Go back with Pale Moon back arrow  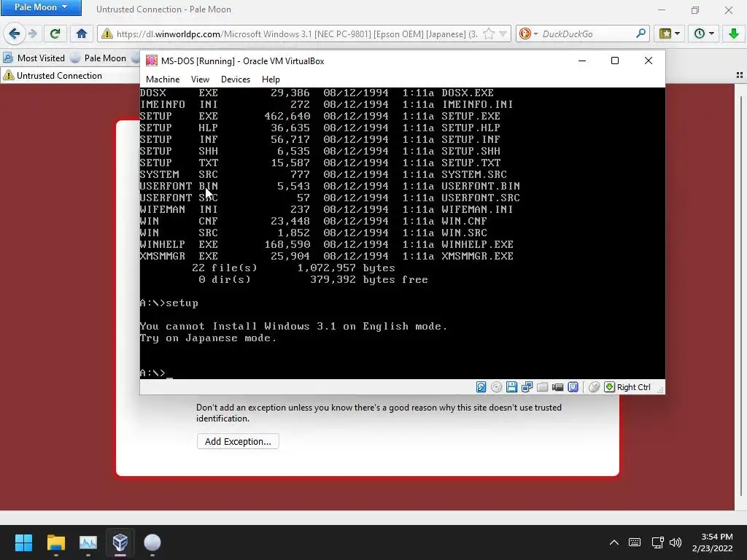coord(15,34)
